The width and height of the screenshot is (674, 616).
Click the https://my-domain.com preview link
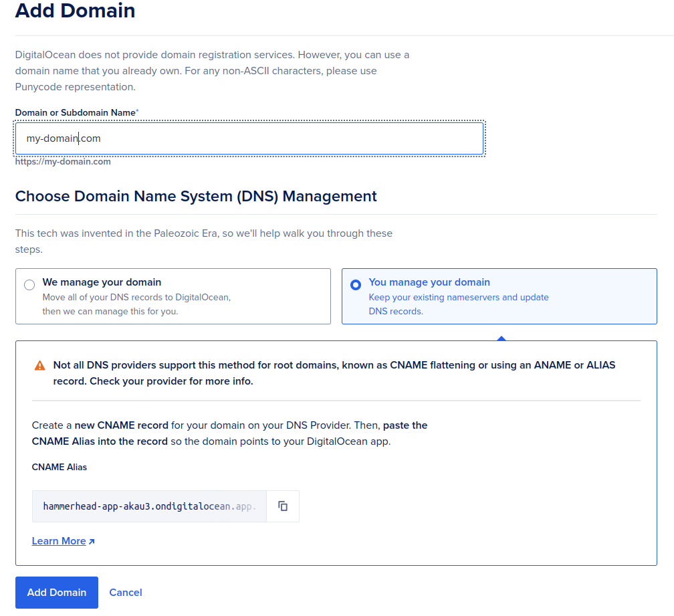coord(63,161)
